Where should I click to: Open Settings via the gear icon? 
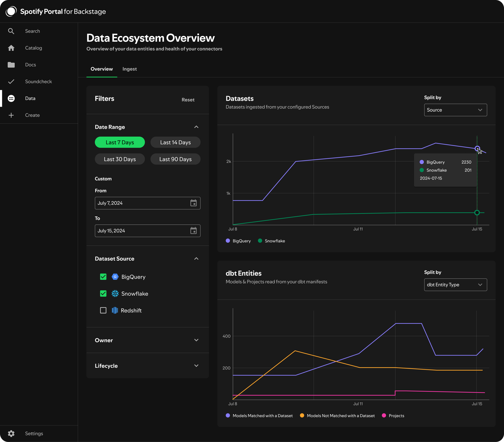pyautogui.click(x=11, y=433)
